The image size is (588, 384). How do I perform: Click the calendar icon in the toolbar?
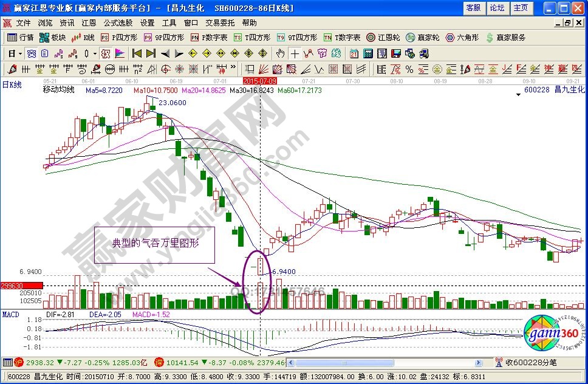click(354, 53)
